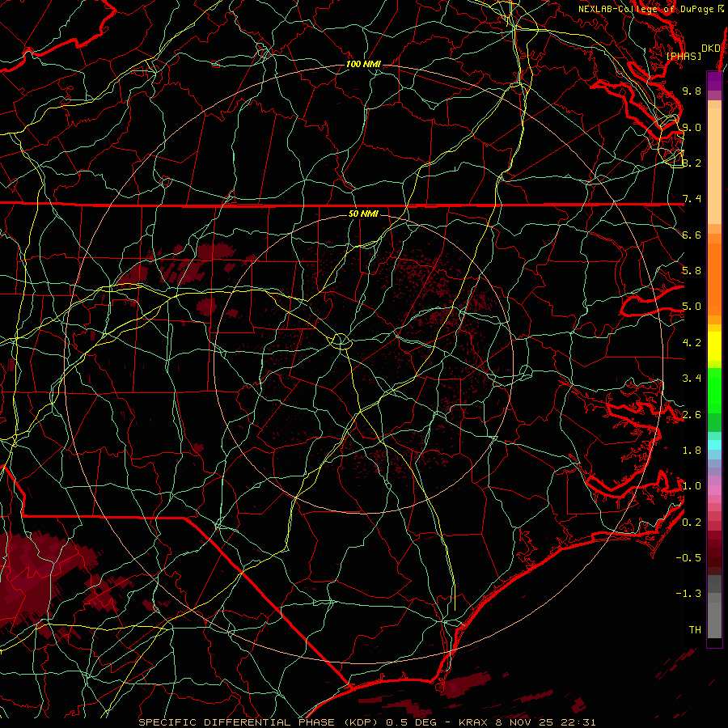The image size is (728, 728).
Task: Click the 8.2 legend value
Action: click(692, 163)
